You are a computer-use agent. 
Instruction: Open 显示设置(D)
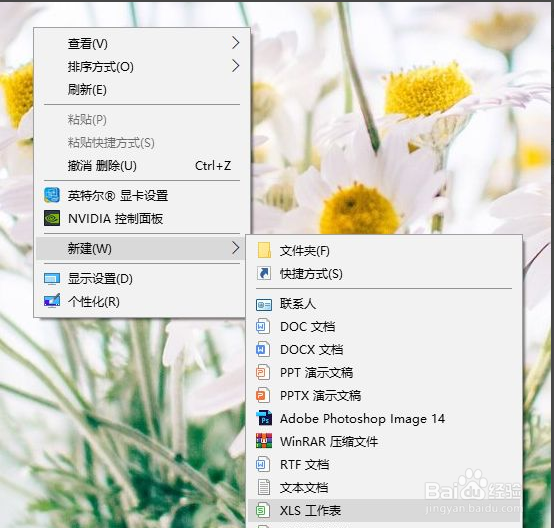point(141,278)
